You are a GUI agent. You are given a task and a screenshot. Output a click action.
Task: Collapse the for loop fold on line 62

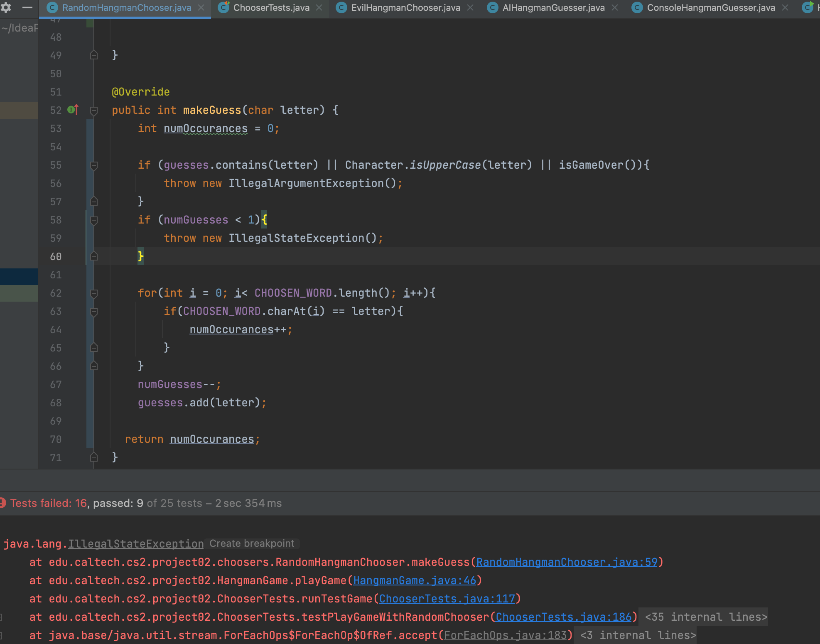click(x=94, y=293)
